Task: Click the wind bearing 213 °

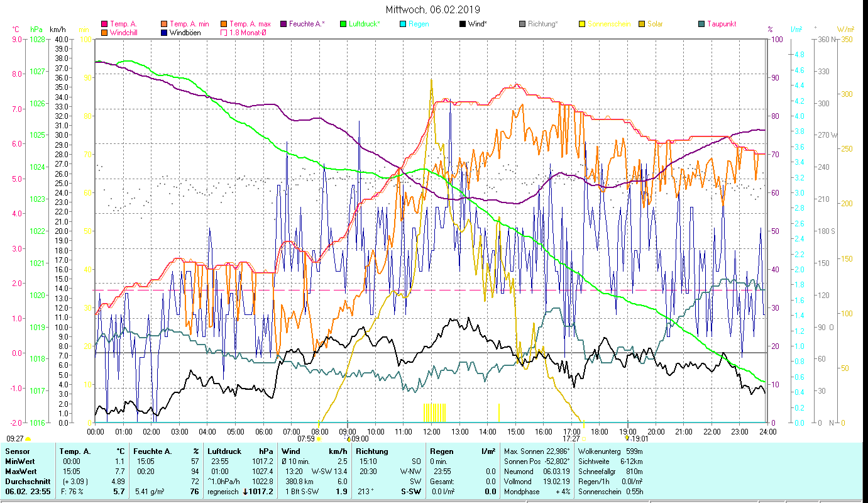Action: [366, 492]
